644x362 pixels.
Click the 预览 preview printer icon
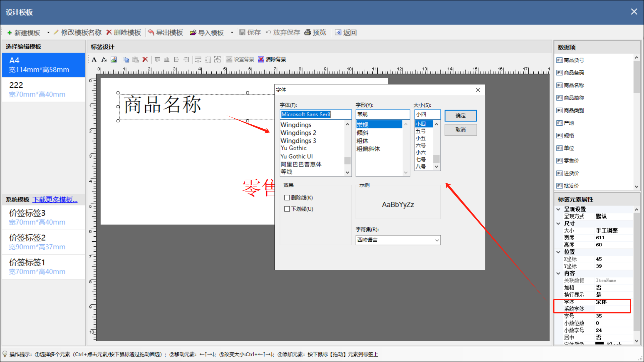coord(308,32)
